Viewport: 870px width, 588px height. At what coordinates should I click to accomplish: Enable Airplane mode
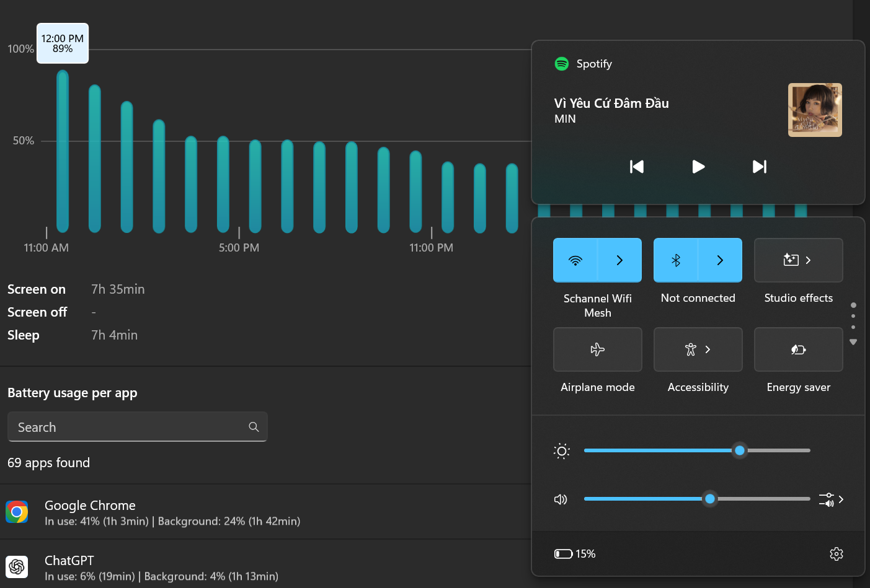pos(597,350)
